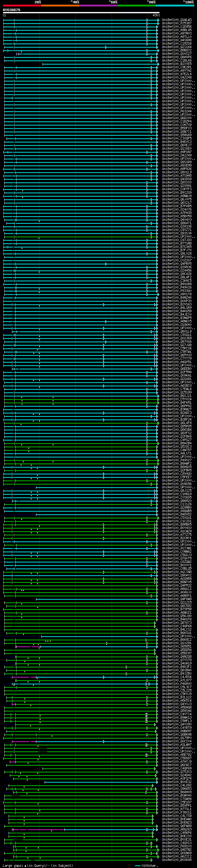Click the UniRef100_A7ATJ9 label
This screenshot has height=868, width=197.
click(x=177, y=761)
